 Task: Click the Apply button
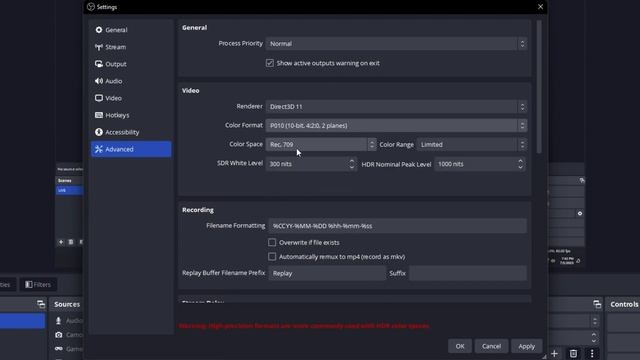(x=527, y=346)
